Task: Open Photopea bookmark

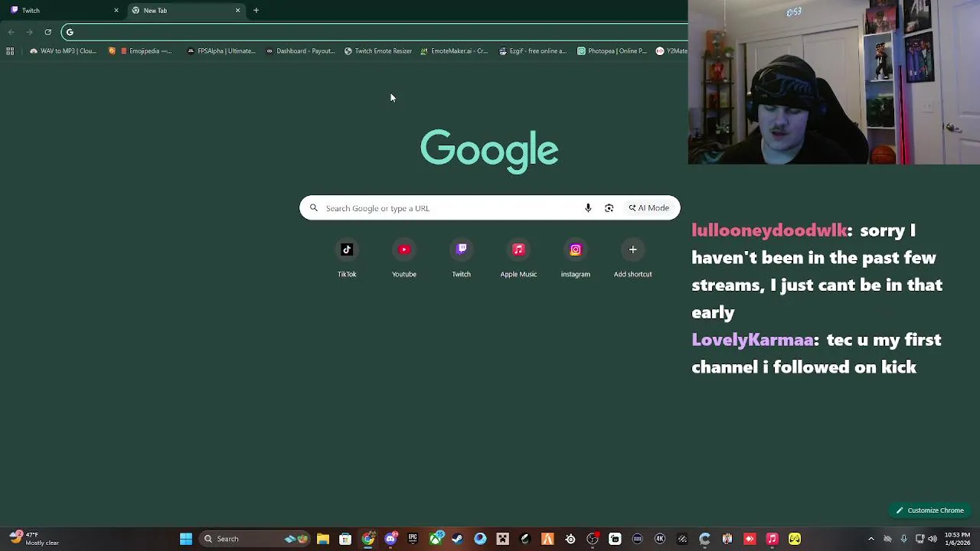Action: [x=612, y=51]
